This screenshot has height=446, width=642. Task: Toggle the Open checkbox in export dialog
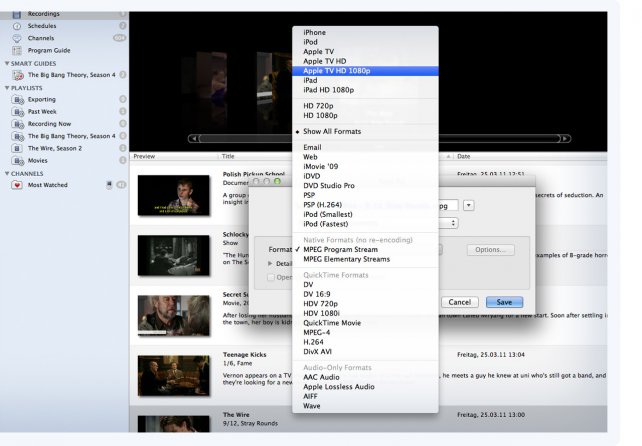271,277
